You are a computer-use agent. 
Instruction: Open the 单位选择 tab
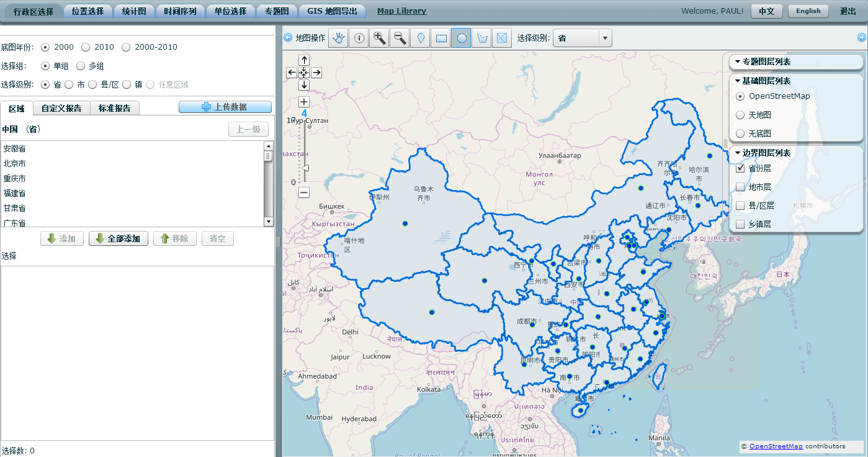231,11
